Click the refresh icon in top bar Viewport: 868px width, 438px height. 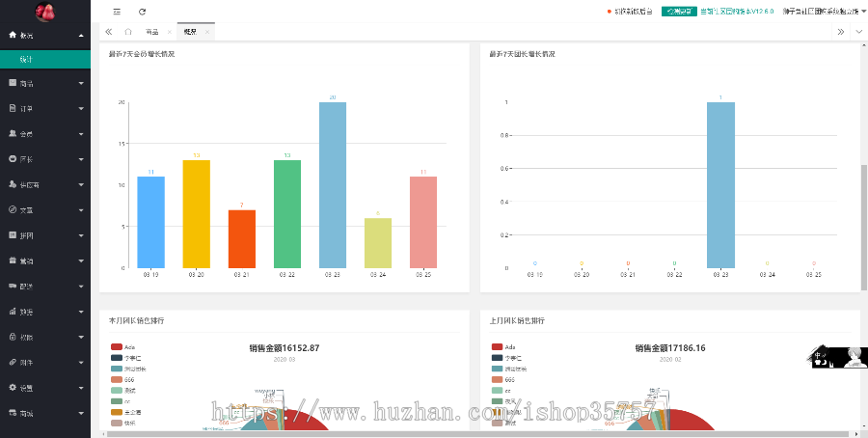pos(143,11)
